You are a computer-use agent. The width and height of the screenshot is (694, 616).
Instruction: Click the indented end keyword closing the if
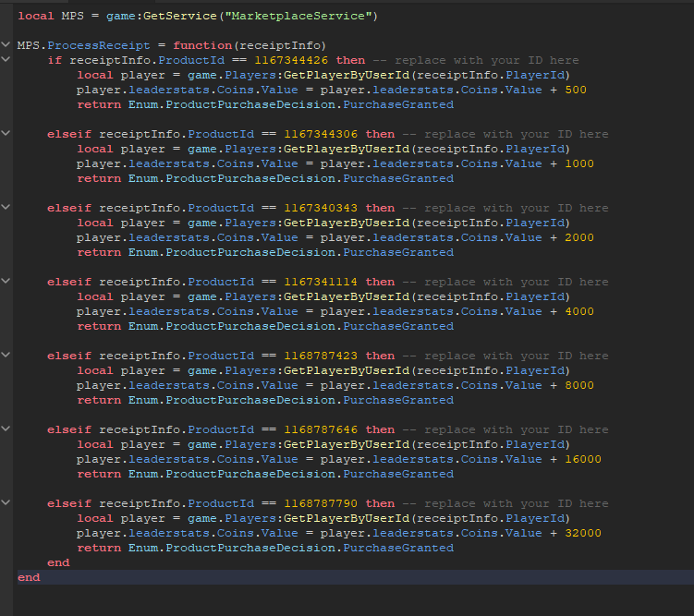pos(58,562)
